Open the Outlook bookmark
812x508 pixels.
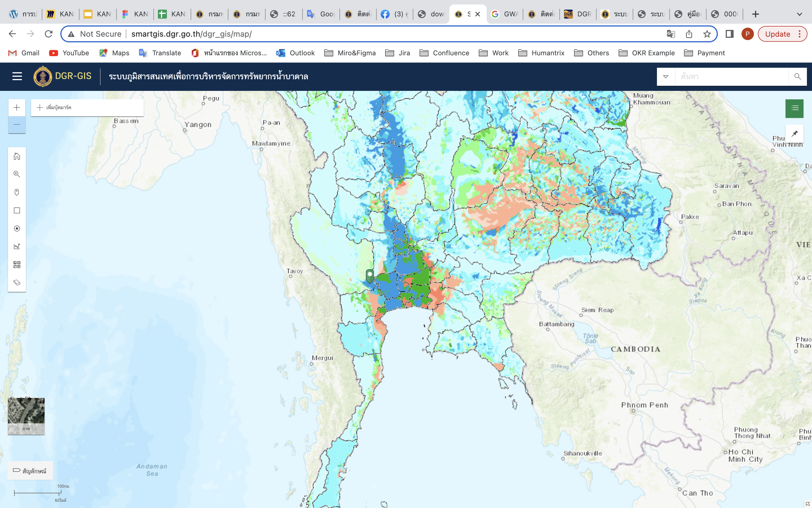pyautogui.click(x=295, y=53)
